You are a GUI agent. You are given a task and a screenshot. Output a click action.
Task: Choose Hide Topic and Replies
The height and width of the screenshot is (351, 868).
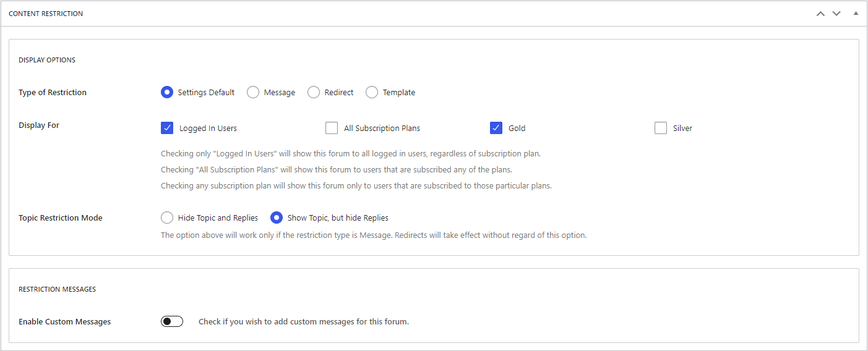(x=166, y=218)
